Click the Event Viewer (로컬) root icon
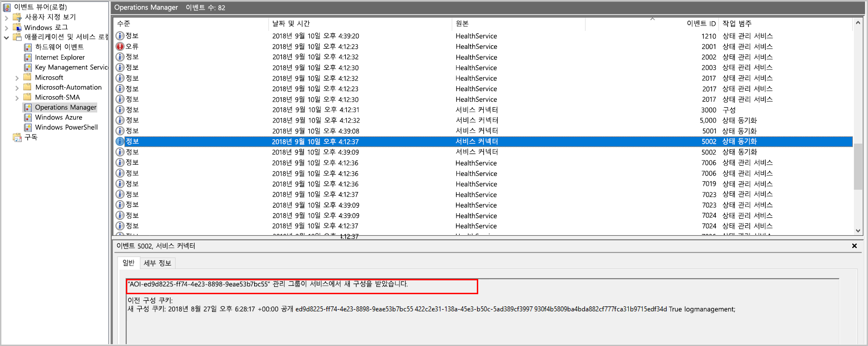 (x=7, y=7)
